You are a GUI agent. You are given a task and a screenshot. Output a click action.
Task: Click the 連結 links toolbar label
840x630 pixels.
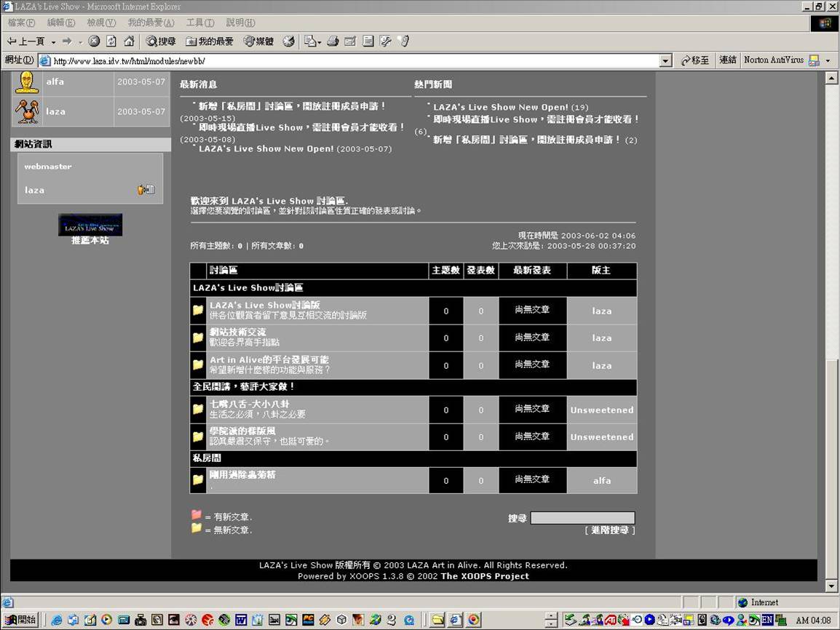727,60
